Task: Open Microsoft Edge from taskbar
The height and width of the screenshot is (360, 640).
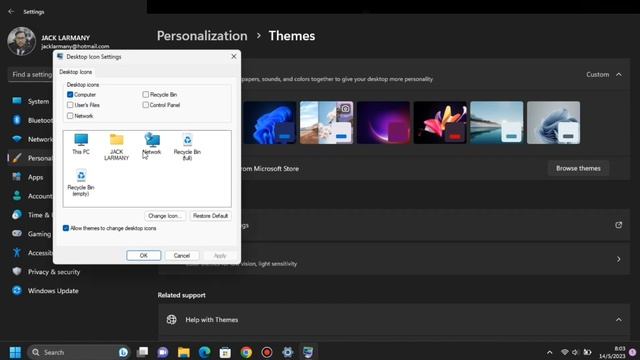Action: (x=204, y=352)
